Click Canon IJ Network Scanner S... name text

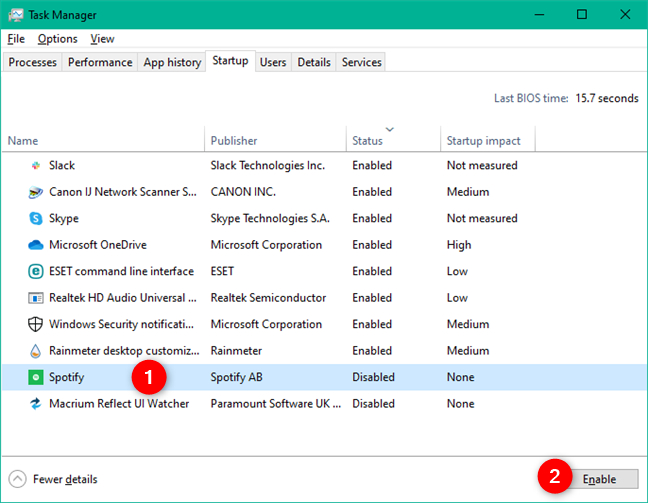coord(123,192)
